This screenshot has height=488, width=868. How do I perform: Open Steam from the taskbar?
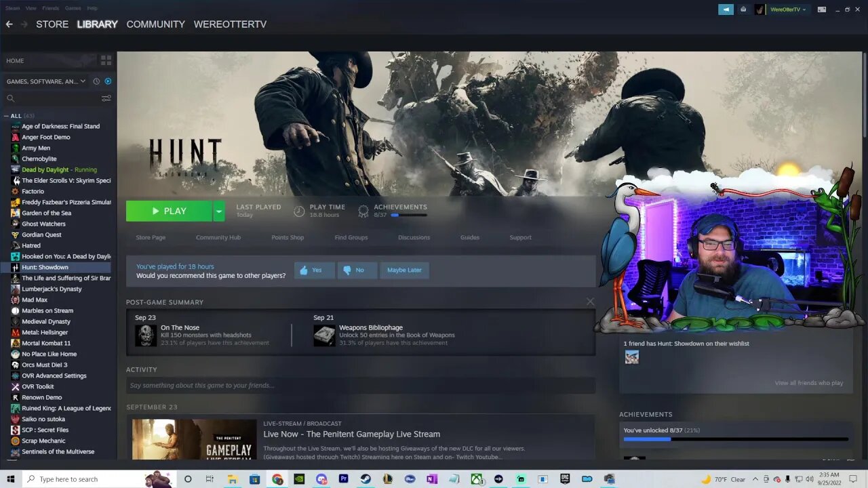click(x=366, y=479)
